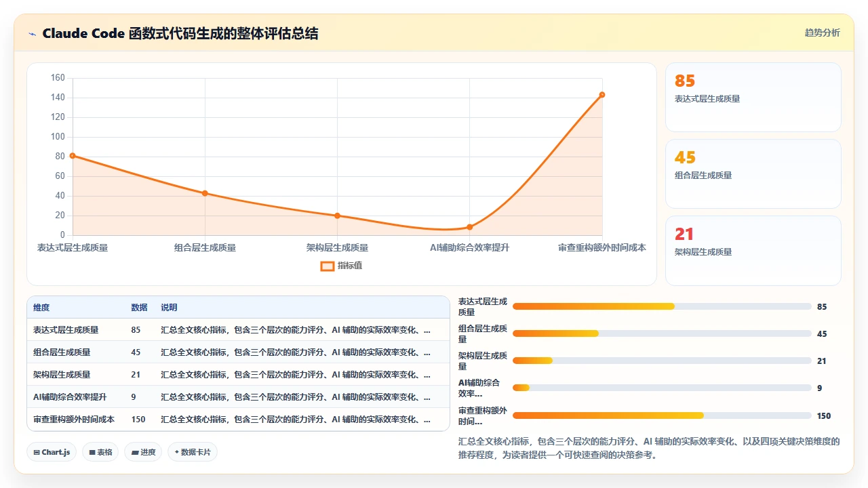
Task: Click the 9 data cell in the table
Action: coord(134,397)
